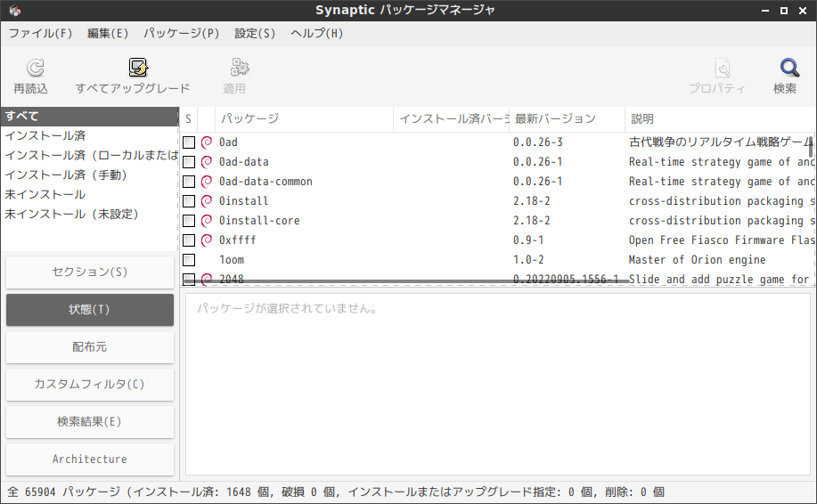Open the ファイル(F) menu
This screenshot has width=817, height=504.
40,33
